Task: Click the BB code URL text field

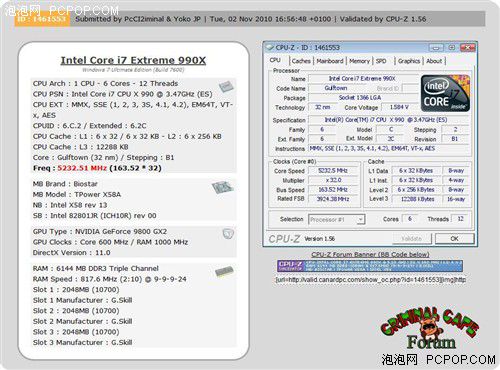Action: pyautogui.click(x=370, y=280)
